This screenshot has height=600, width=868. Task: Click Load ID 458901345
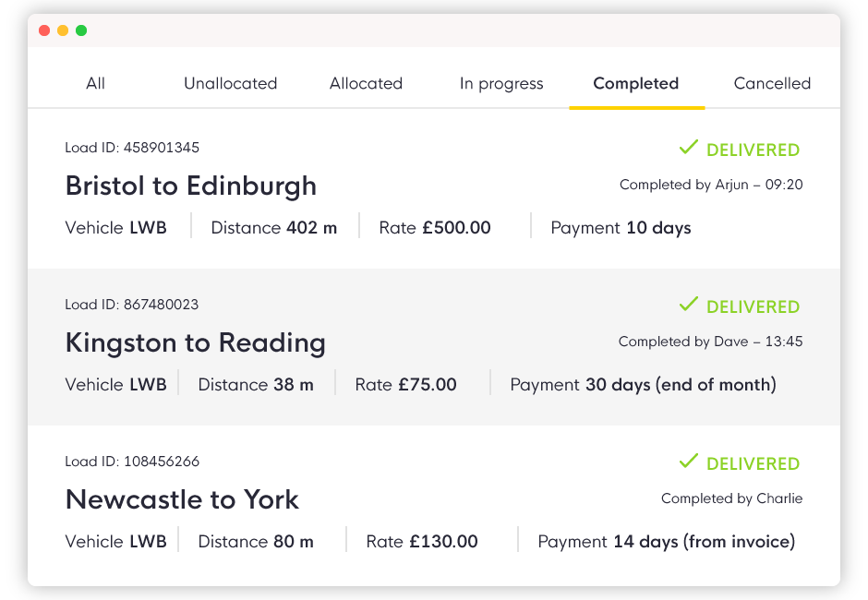(132, 148)
